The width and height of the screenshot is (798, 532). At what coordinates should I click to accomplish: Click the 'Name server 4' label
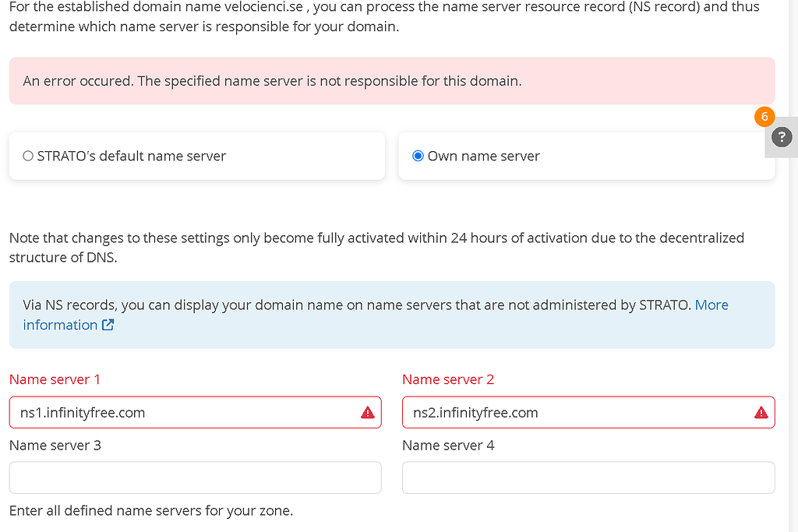click(x=448, y=446)
